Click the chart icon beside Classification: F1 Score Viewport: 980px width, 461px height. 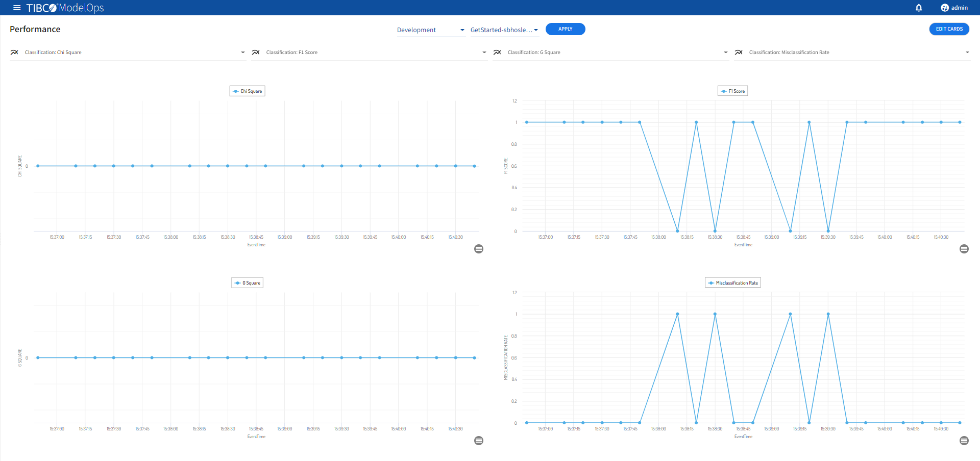point(256,53)
